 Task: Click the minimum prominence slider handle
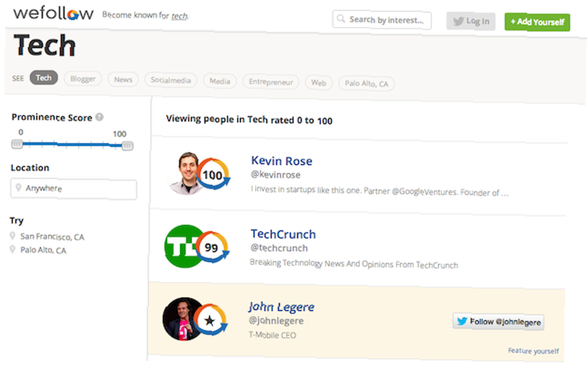pyautogui.click(x=17, y=144)
